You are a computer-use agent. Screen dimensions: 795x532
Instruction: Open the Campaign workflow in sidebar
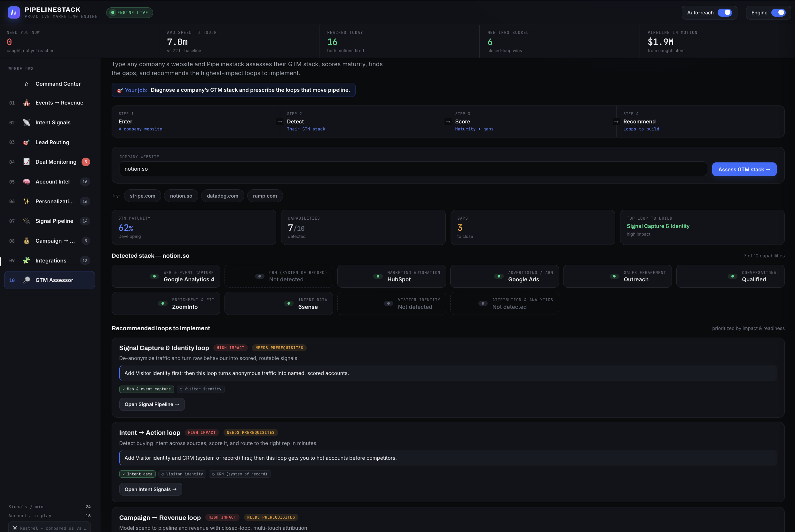click(x=50, y=241)
